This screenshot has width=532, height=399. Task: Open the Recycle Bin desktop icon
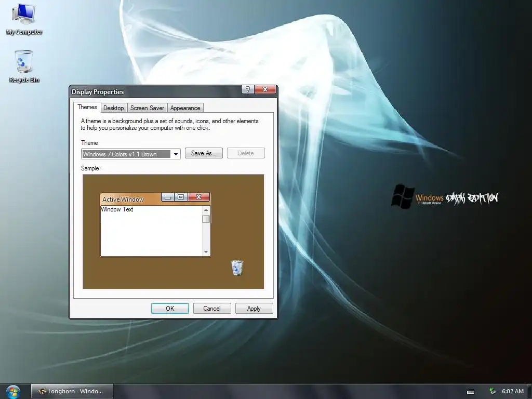[x=24, y=66]
